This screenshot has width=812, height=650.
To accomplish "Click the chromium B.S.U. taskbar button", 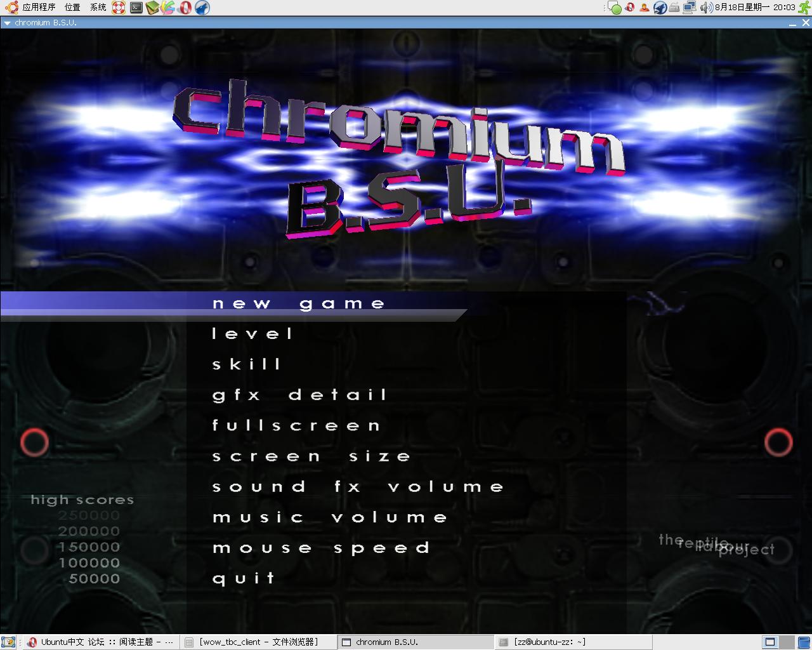I will coord(416,642).
